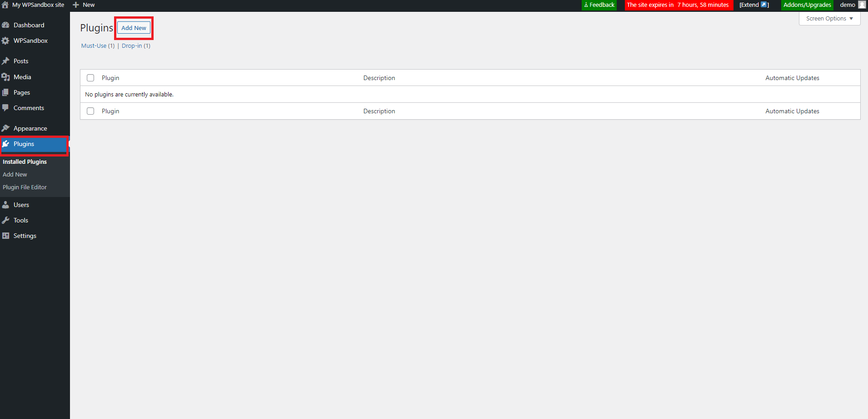Open the Comments menu label
868x419 pixels.
(x=29, y=108)
